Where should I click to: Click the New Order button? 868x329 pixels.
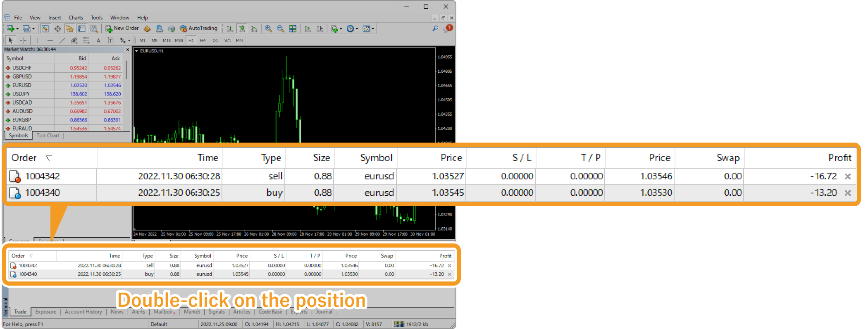[x=122, y=29]
